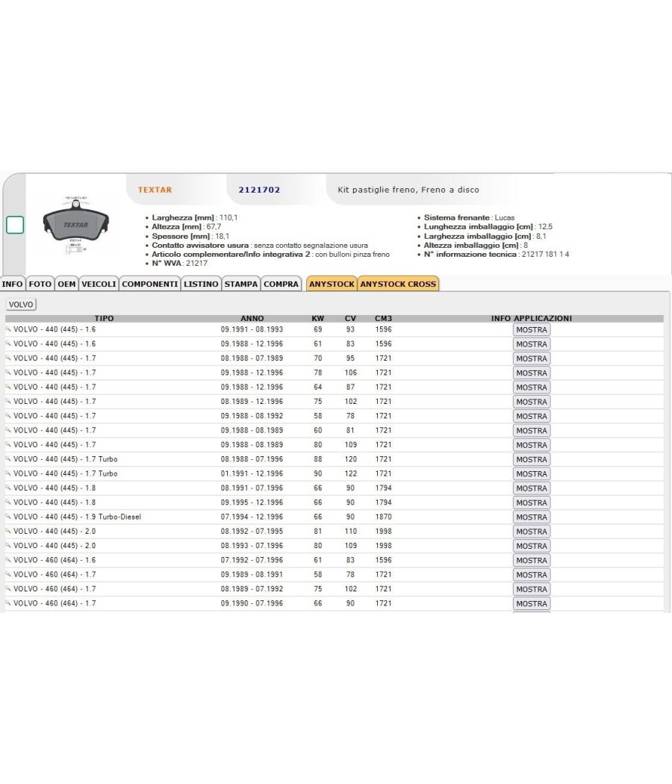Click magnifier icon on Volvo 440 1.7 60 kW row
Screen dimensions: 672x784
click(8, 430)
